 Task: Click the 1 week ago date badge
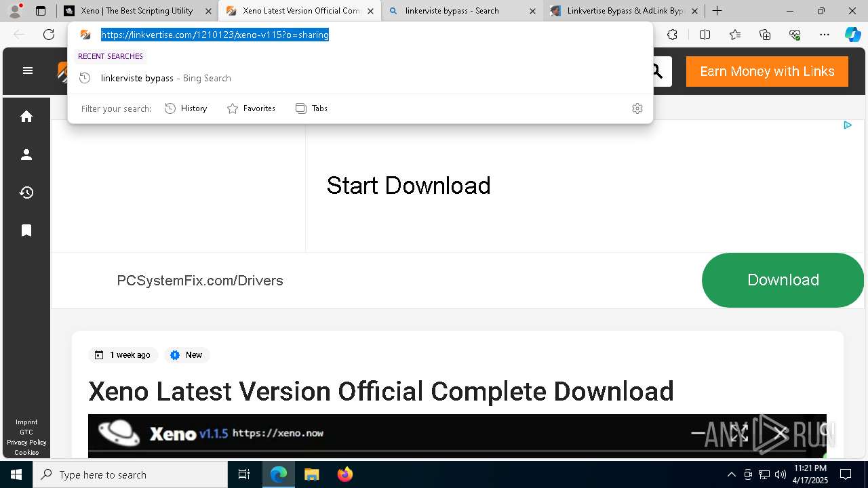123,355
